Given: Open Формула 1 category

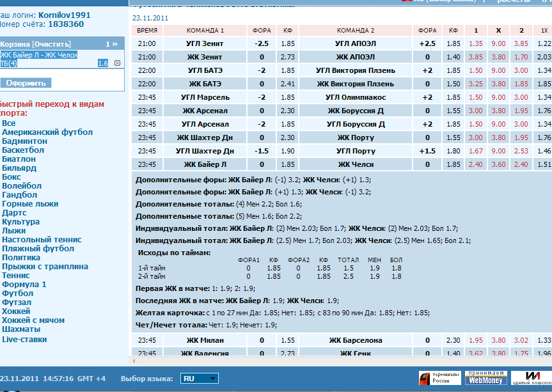Looking at the screenshot, I should (x=24, y=285).
